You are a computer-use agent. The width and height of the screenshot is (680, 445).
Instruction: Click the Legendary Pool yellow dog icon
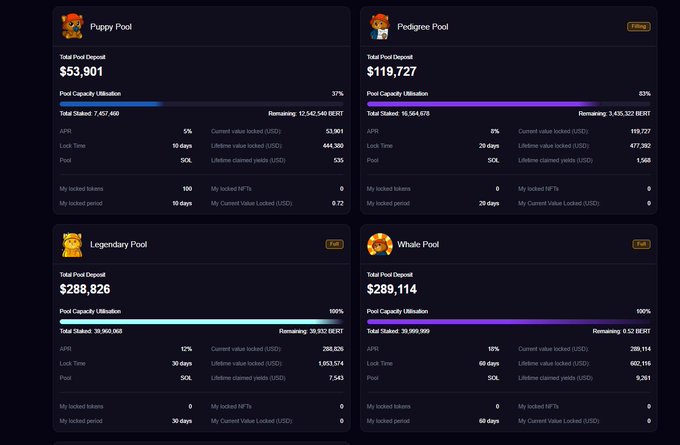[x=72, y=244]
